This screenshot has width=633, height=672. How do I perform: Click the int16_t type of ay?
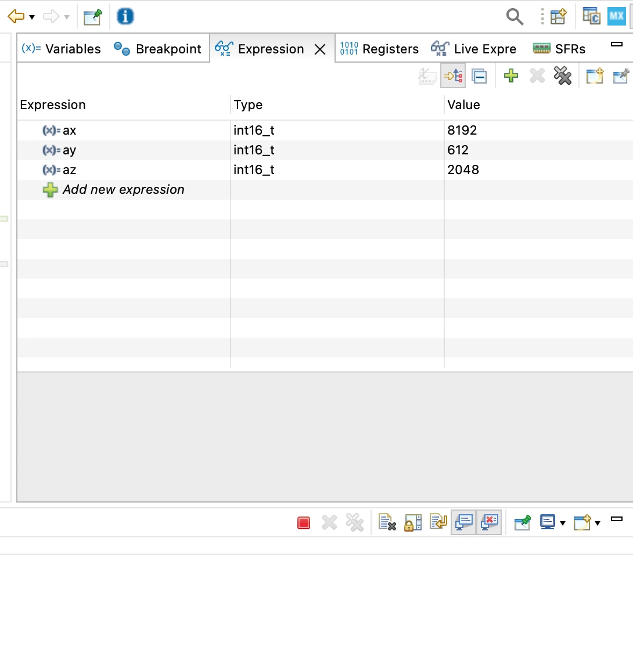point(254,150)
